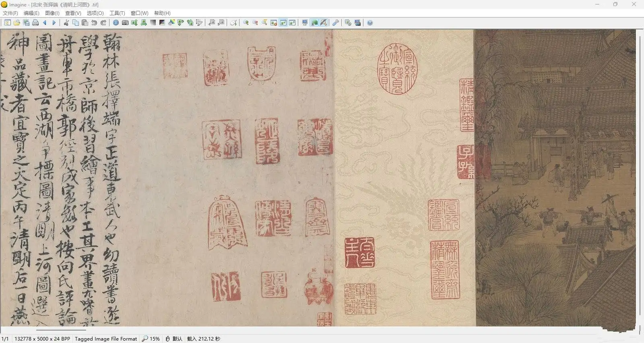The image size is (644, 343).
Task: Click the Imagine app icon in title bar
Action: pos(4,4)
